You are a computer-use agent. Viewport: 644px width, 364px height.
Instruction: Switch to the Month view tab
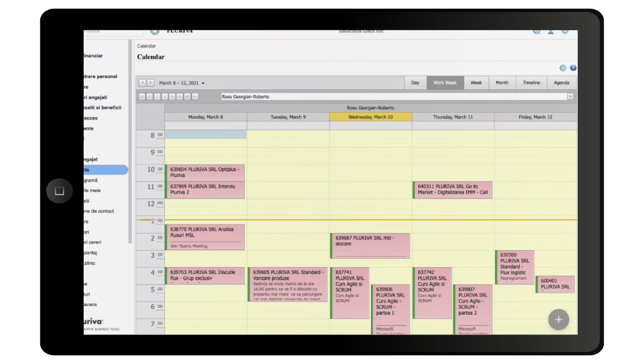(502, 82)
